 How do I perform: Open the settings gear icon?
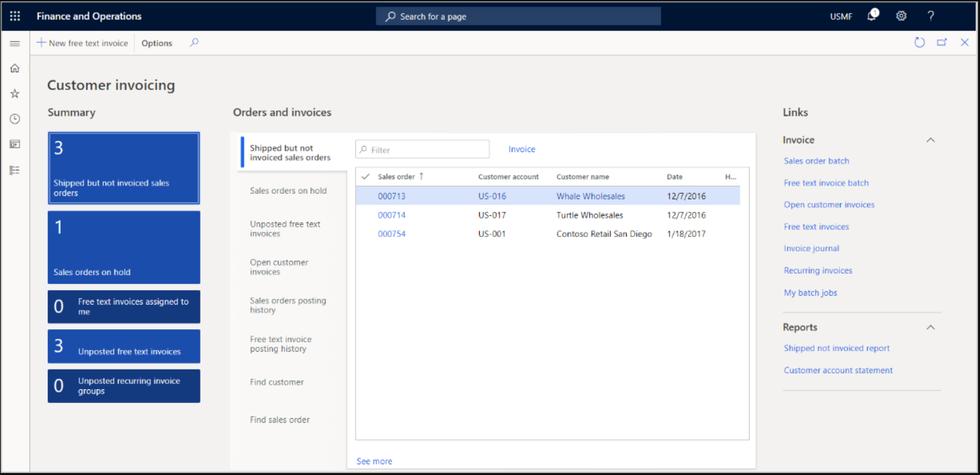click(x=901, y=16)
